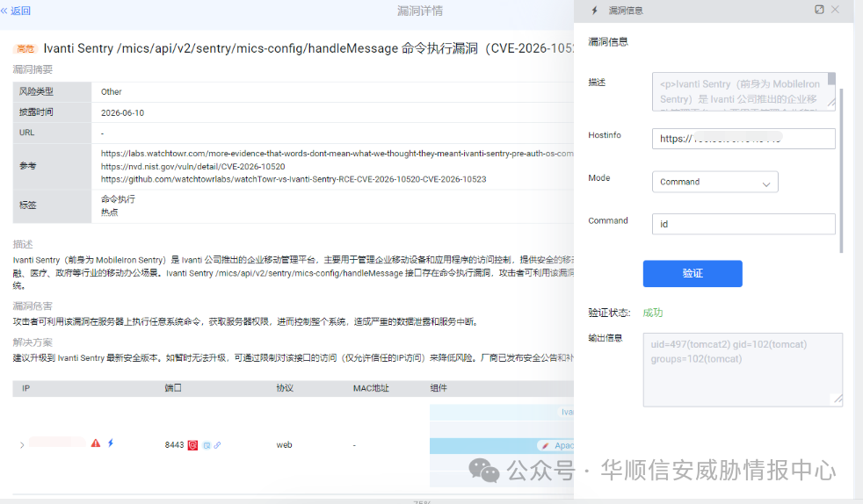Click the MAC地址 column header
863x504 pixels.
point(371,388)
